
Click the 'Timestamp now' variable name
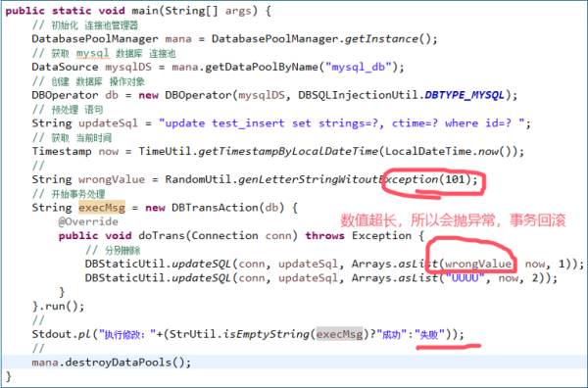[x=108, y=152]
